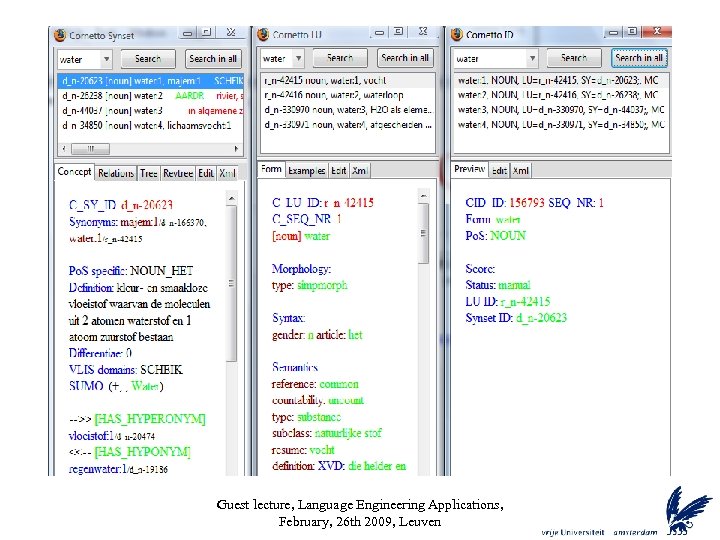720x540 pixels.
Task: Select synset row d_n-20623 water1, majem1
Action: [151, 81]
